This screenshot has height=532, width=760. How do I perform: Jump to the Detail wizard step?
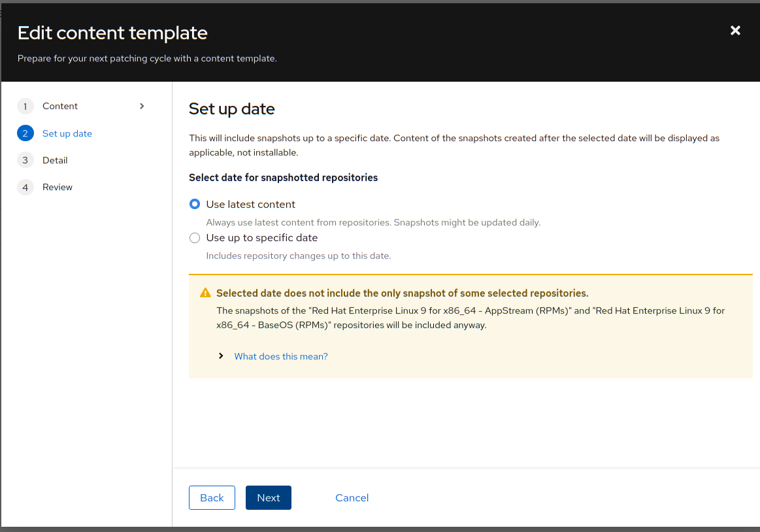point(55,160)
